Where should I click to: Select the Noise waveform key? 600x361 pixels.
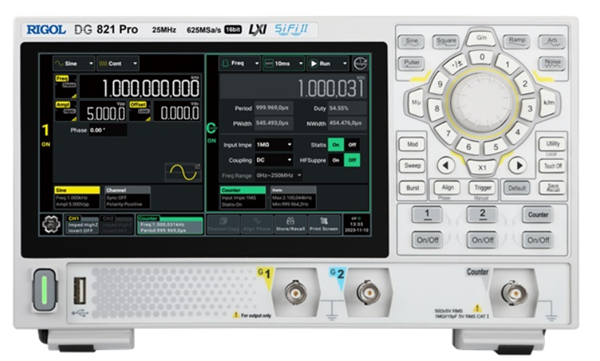[552, 63]
